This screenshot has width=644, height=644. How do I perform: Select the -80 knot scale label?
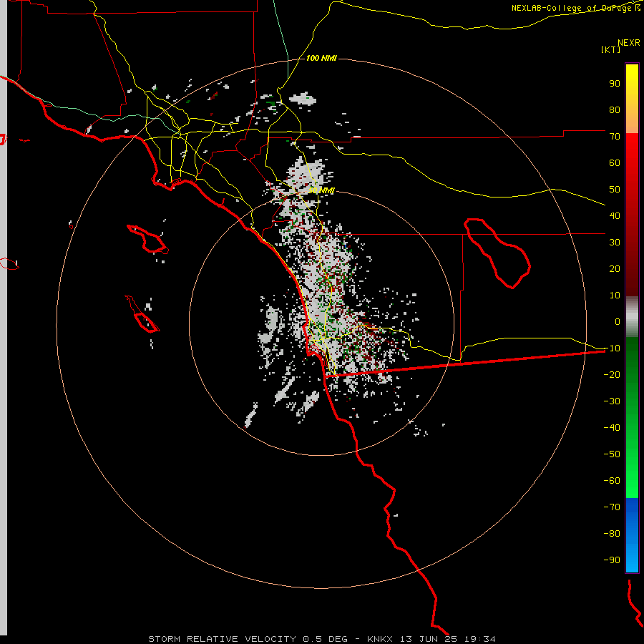point(612,534)
